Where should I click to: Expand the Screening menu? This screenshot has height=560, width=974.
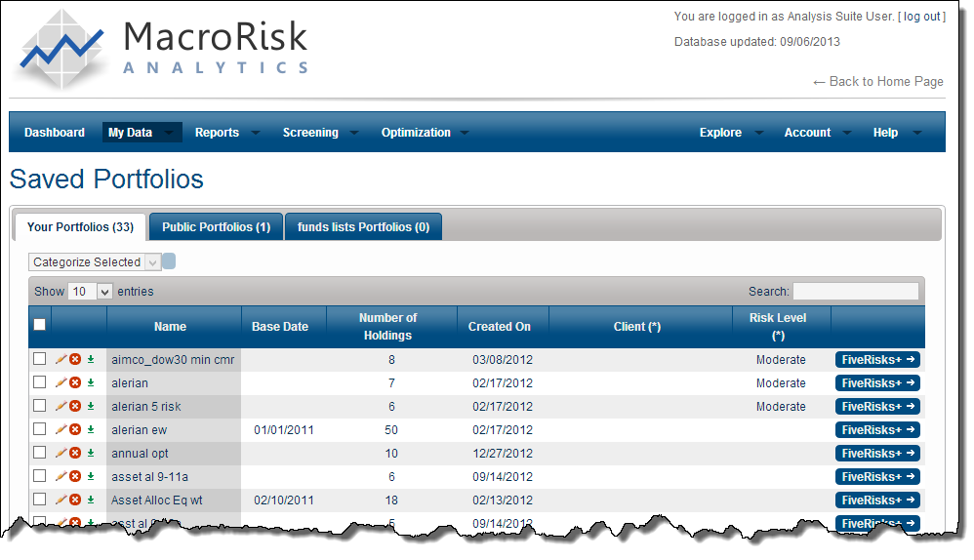click(x=320, y=133)
